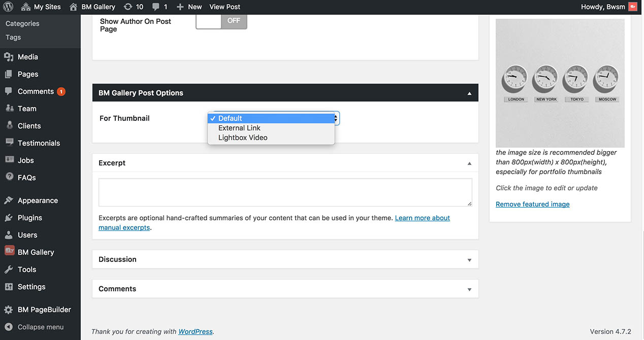
Task: Toggle Show Author On Post Page switch
Action: click(221, 21)
